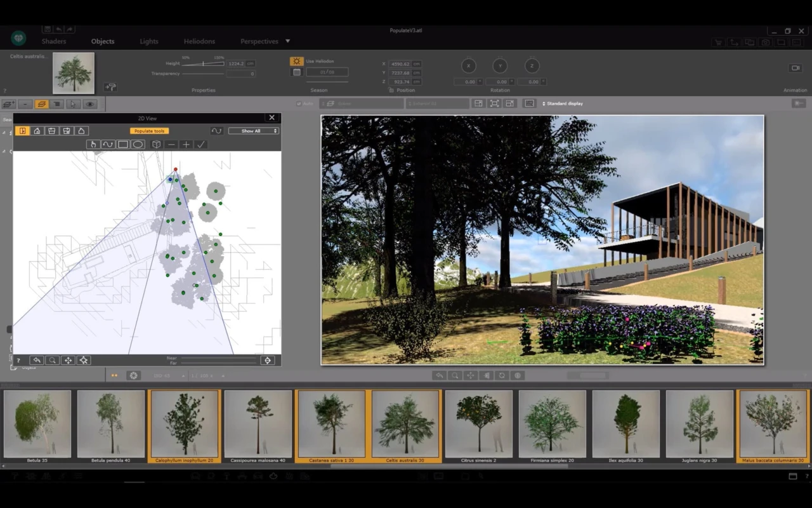Click the plus icon in populate toolbar
Image resolution: width=812 pixels, height=508 pixels.
tap(186, 145)
